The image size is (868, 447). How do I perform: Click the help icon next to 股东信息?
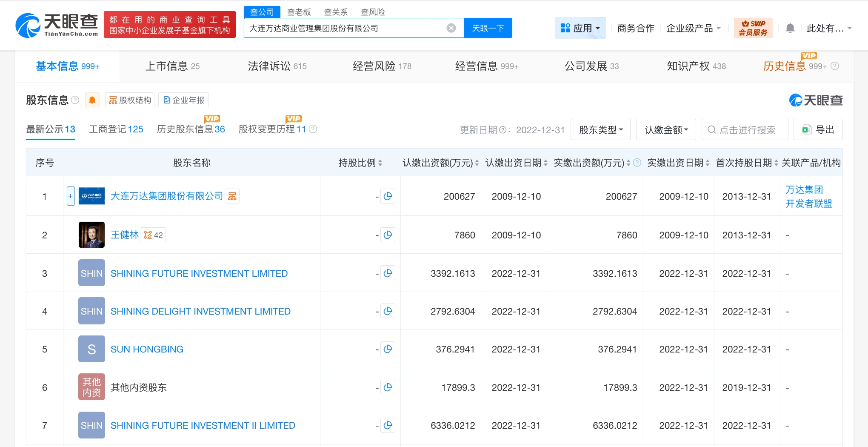click(75, 100)
